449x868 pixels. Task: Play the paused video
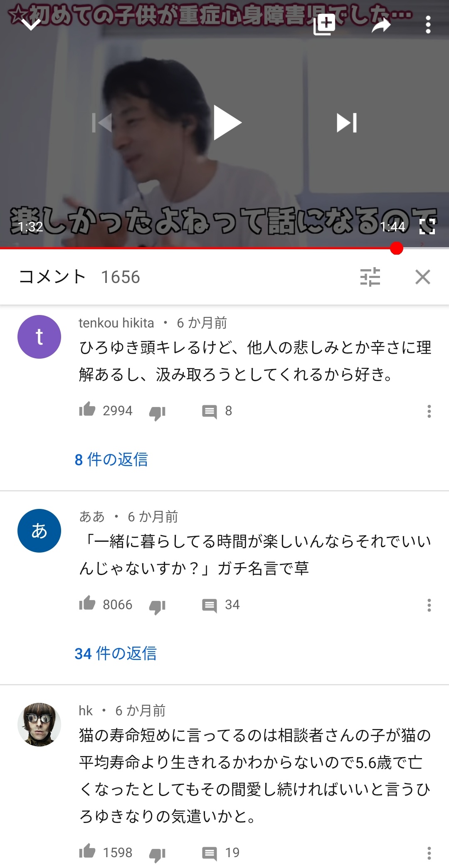[227, 122]
